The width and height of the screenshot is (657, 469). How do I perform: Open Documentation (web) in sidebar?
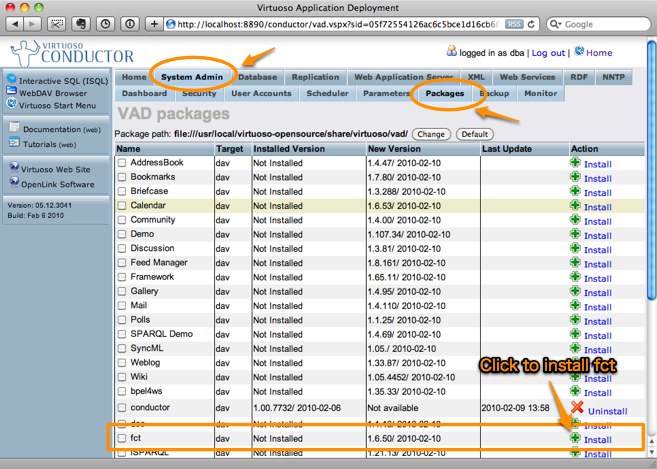pyautogui.click(x=62, y=129)
